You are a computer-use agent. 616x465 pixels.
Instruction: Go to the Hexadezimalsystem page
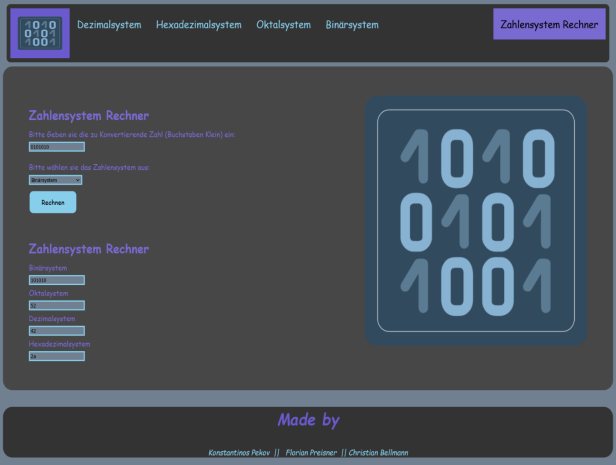click(198, 25)
